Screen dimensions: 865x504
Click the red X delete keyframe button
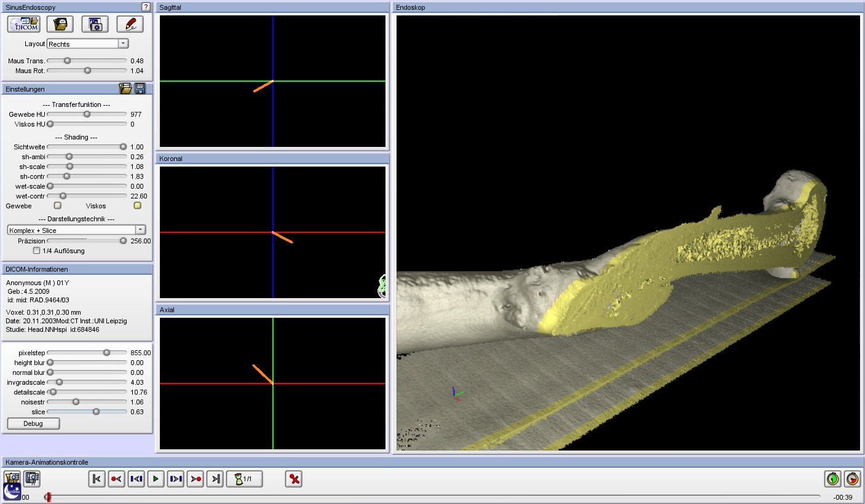(294, 479)
